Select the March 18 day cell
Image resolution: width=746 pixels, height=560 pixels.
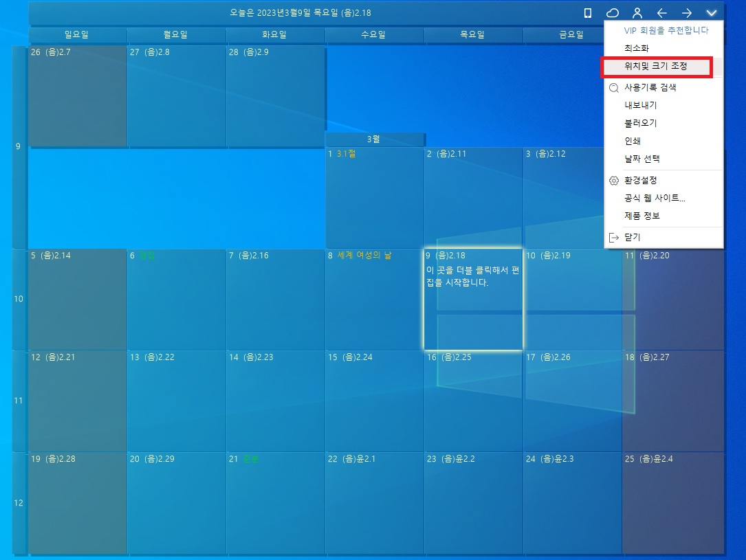673,401
